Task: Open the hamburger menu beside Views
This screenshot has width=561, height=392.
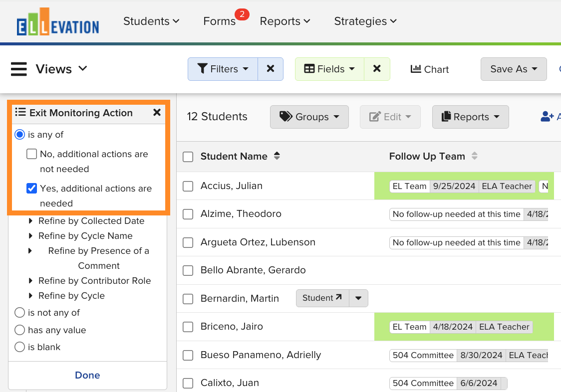Action: click(18, 69)
